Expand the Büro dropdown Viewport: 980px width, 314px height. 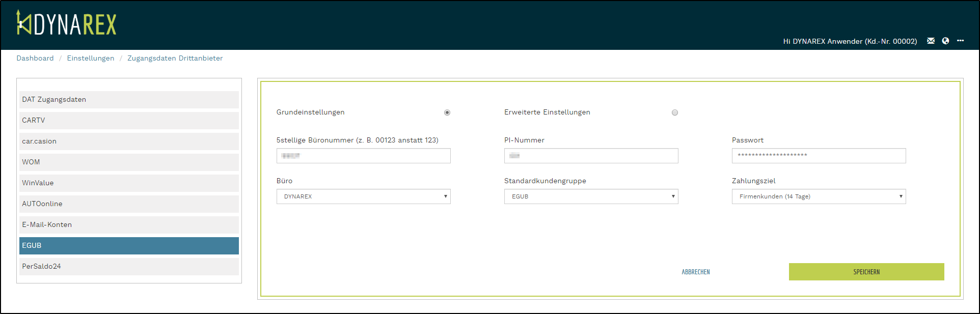point(363,196)
